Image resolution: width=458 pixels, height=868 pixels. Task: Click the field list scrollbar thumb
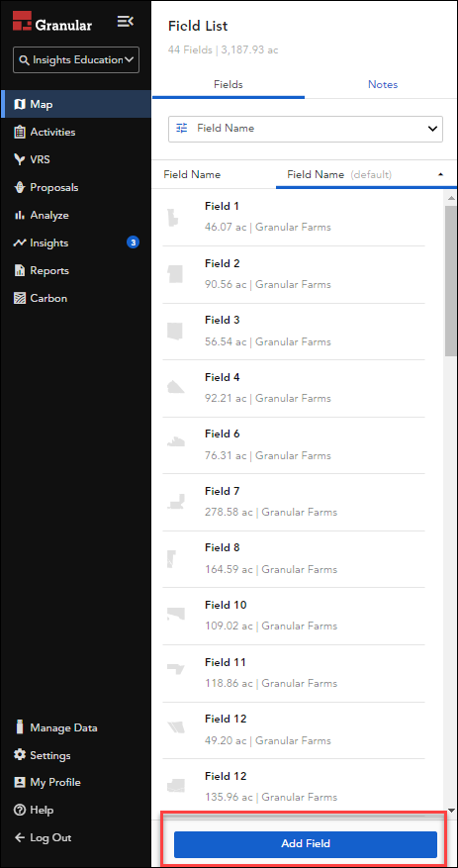[451, 280]
